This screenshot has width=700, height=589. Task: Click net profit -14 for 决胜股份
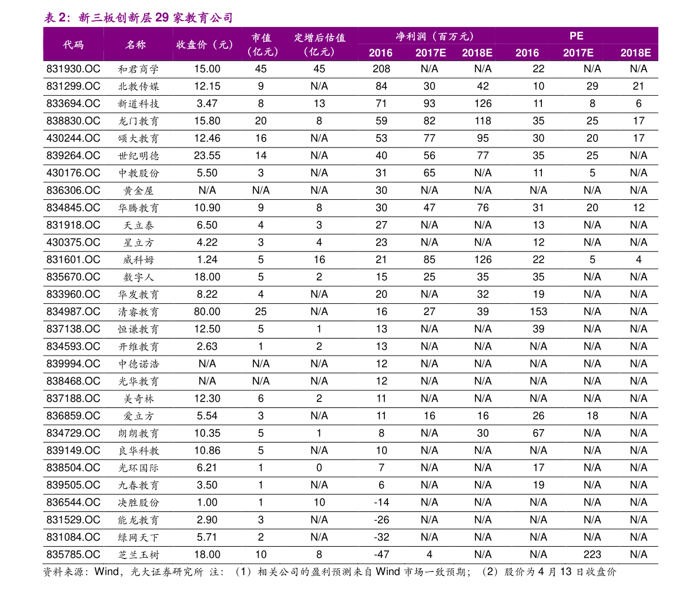[381, 503]
